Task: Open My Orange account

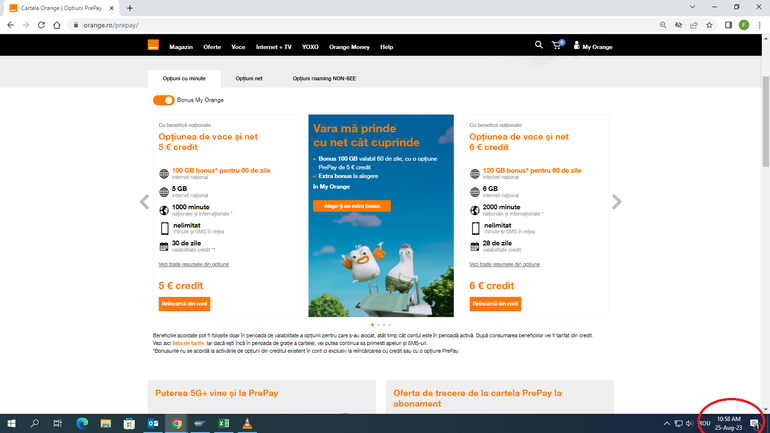Action: coord(593,47)
